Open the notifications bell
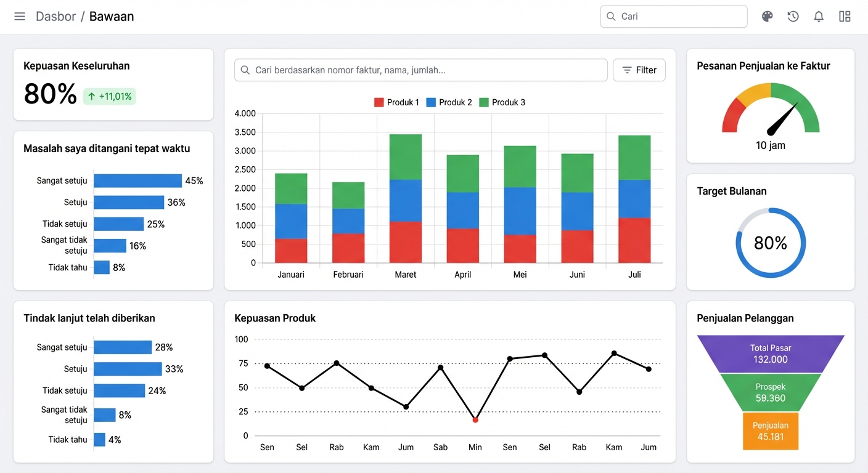 pos(819,17)
